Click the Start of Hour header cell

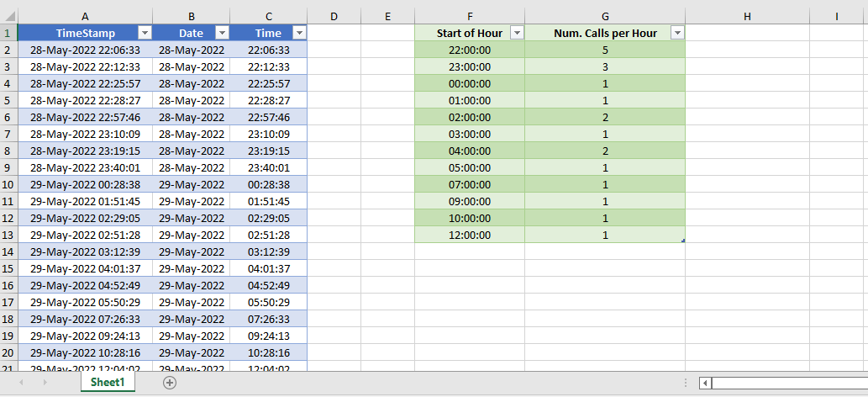[x=470, y=34]
